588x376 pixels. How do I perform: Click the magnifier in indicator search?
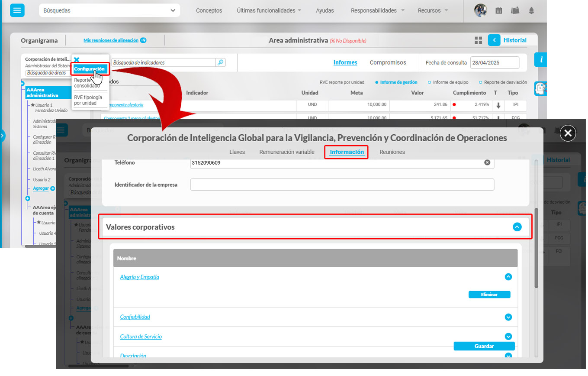point(221,62)
